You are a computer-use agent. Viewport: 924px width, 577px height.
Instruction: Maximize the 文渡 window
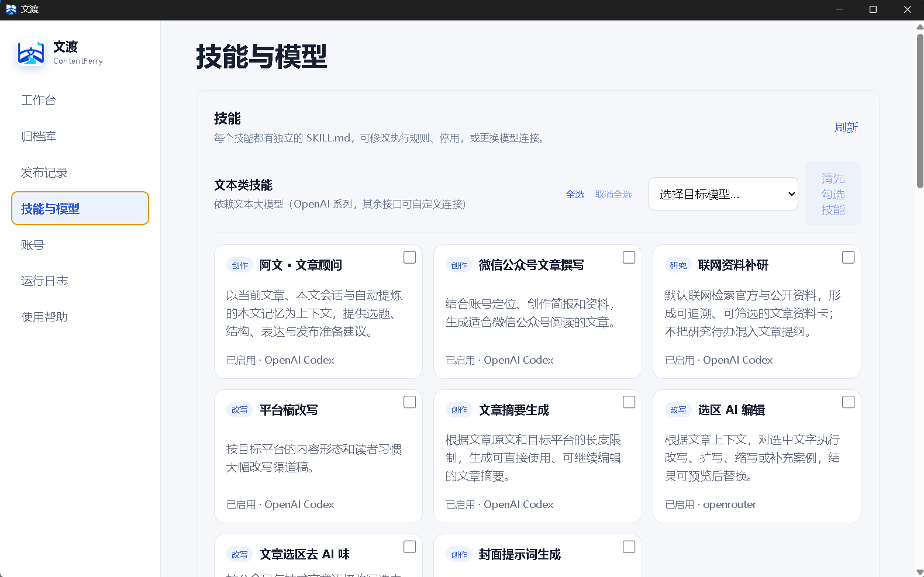pyautogui.click(x=873, y=9)
